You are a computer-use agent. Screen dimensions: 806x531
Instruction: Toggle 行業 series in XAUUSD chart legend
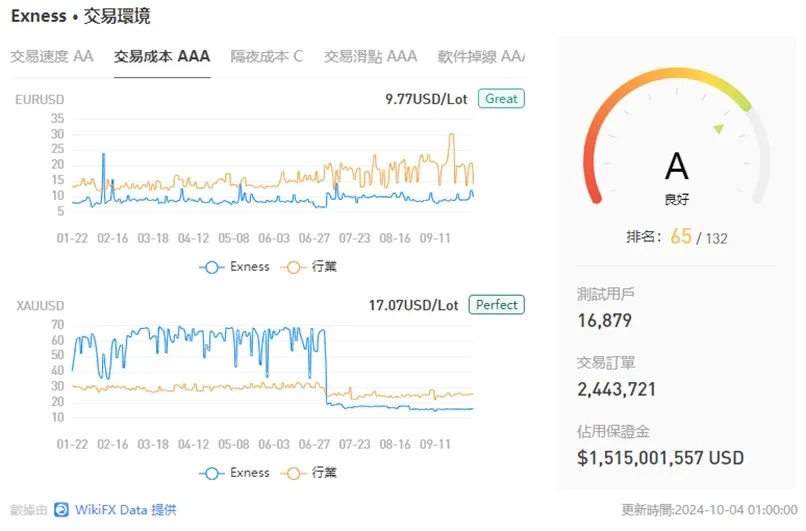click(x=308, y=473)
